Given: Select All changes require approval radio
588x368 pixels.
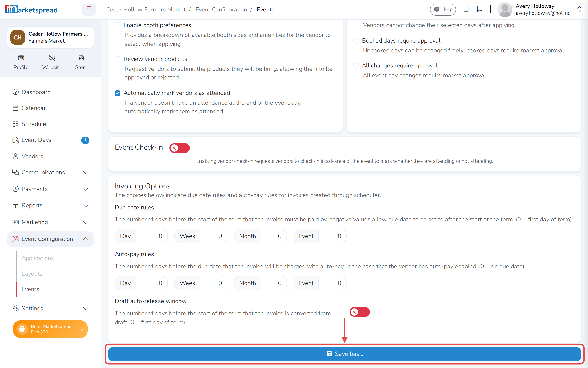Looking at the screenshot, I should tap(356, 66).
